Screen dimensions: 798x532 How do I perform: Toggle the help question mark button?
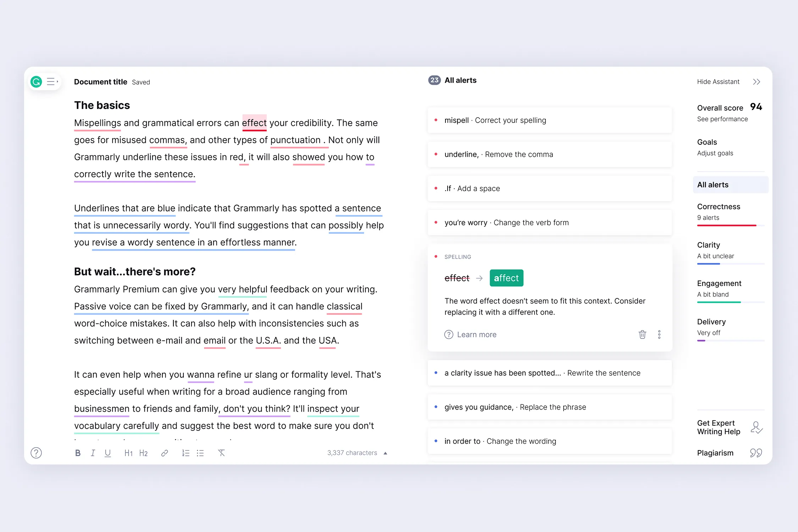coord(36,453)
